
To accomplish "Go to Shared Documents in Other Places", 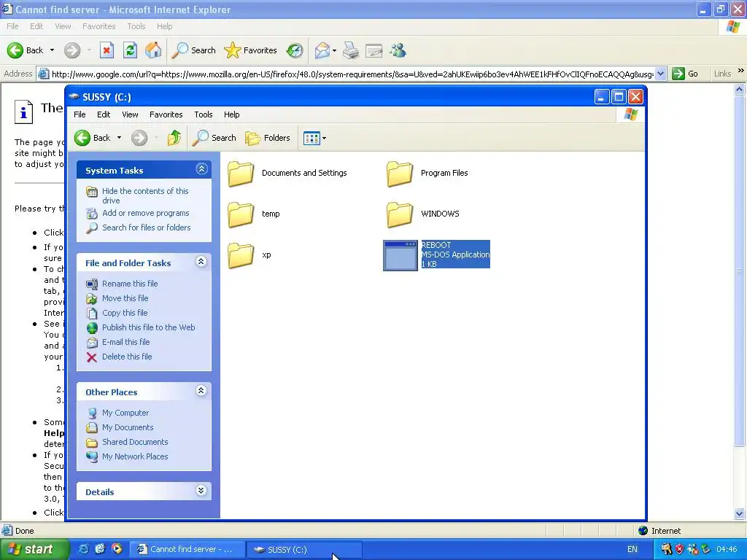I will pos(135,442).
